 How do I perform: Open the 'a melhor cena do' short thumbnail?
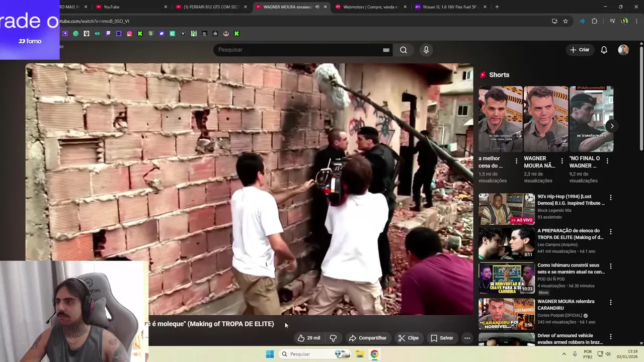tap(500, 119)
